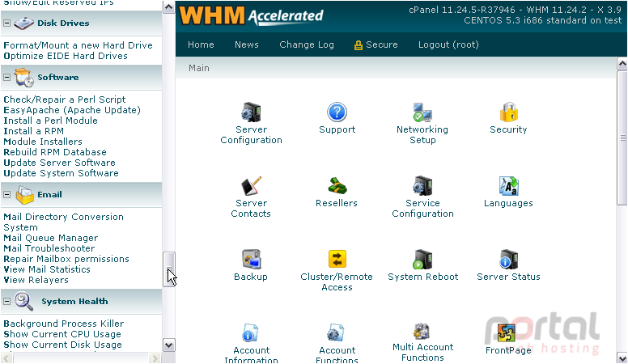Open Install a RPM link
This screenshot has height=364, width=628.
pyautogui.click(x=34, y=131)
